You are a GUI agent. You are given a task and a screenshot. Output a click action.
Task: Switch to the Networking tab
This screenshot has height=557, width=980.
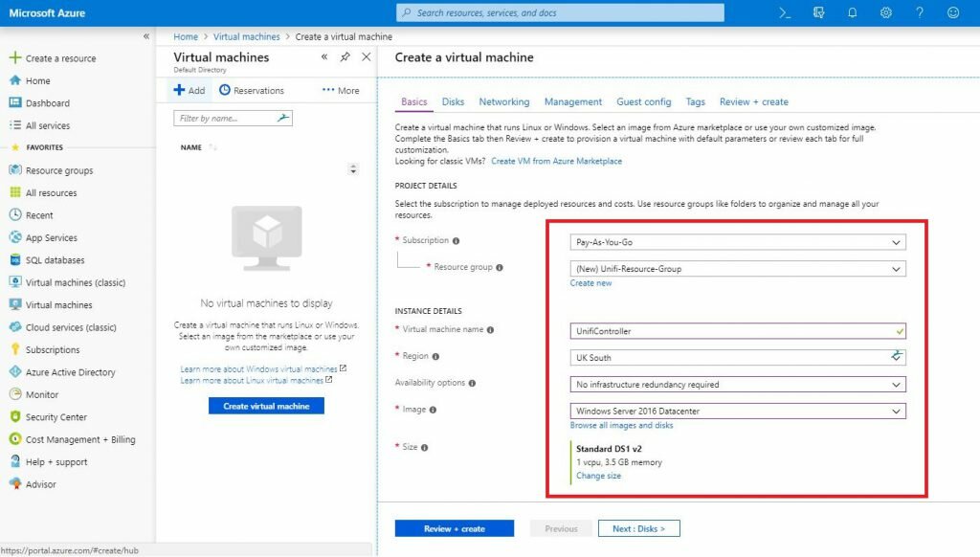point(504,101)
